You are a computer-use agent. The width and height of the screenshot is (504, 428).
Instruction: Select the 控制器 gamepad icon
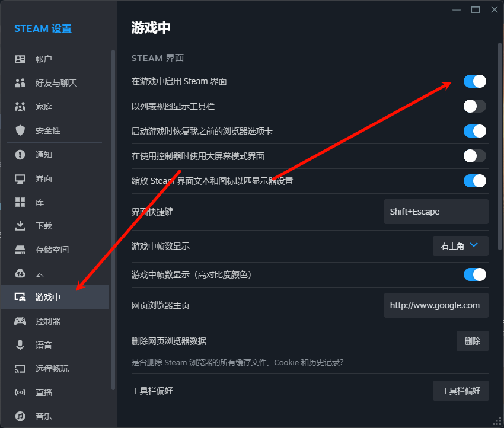[20, 321]
